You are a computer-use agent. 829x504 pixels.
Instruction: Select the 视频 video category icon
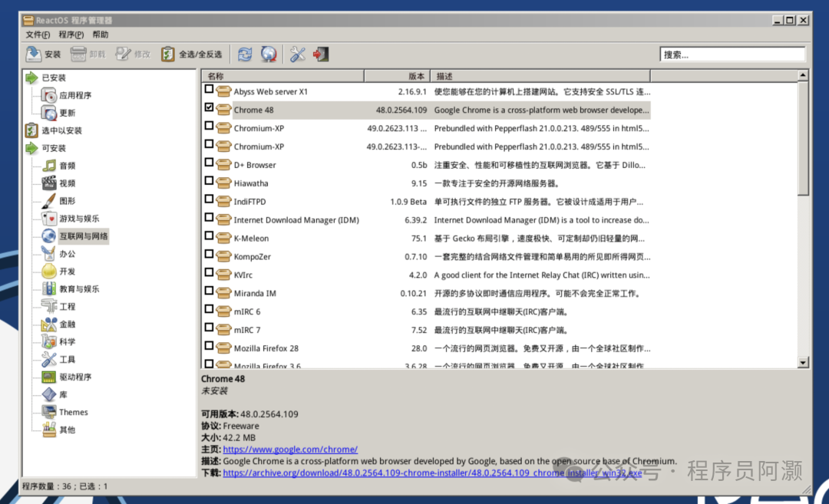pos(49,183)
